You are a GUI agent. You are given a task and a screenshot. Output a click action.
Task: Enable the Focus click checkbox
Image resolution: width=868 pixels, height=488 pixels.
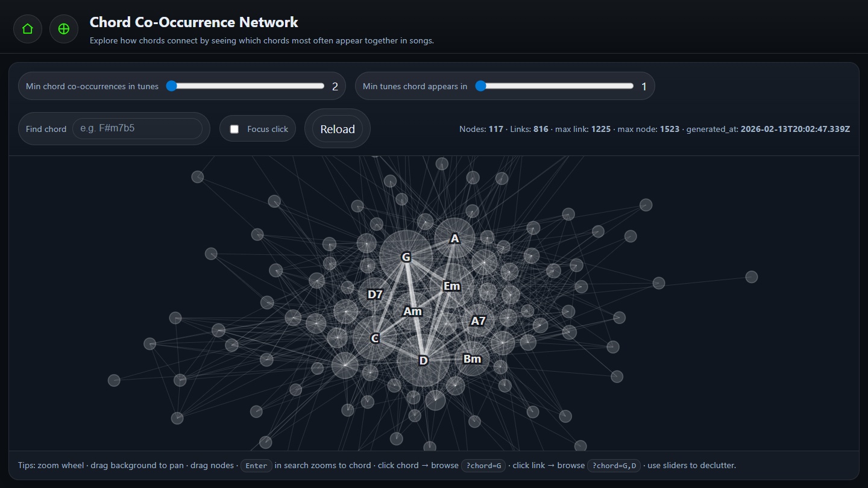233,128
